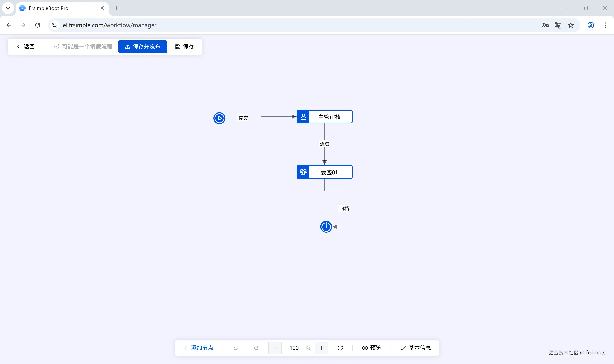This screenshot has height=364, width=614.
Task: Click 保存并发布 button
Action: (143, 47)
